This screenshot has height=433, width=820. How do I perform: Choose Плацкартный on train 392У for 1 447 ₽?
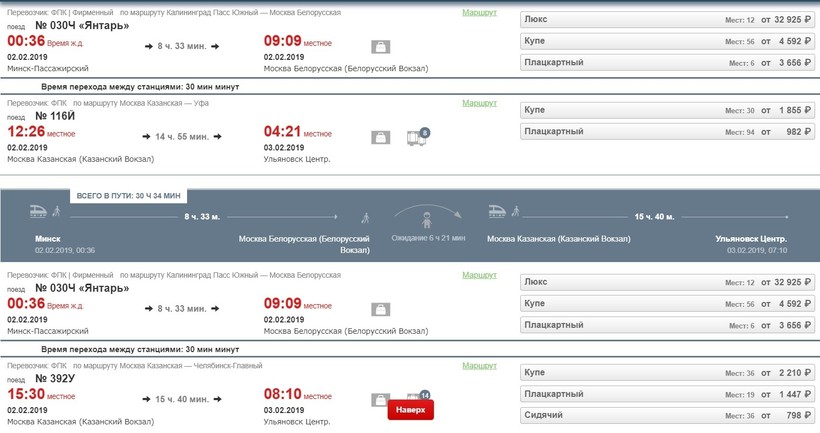coord(667,394)
